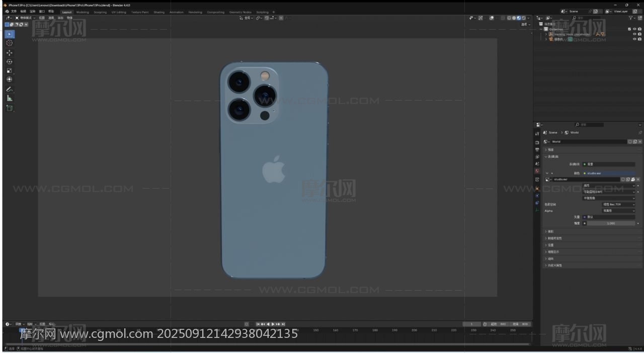The image size is (644, 353).
Task: Switch to the Shading workspace tab
Action: [x=159, y=12]
